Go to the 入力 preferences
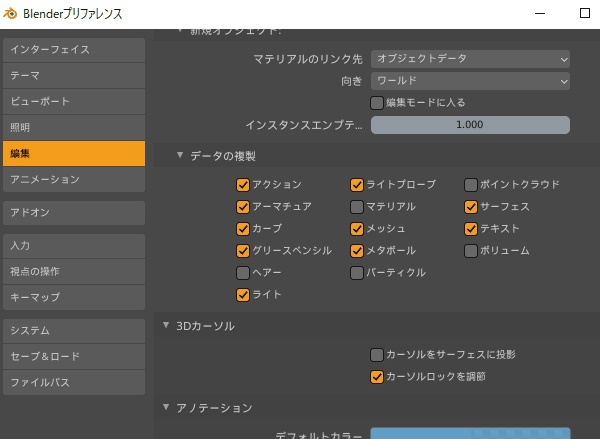This screenshot has width=600, height=439. click(74, 246)
